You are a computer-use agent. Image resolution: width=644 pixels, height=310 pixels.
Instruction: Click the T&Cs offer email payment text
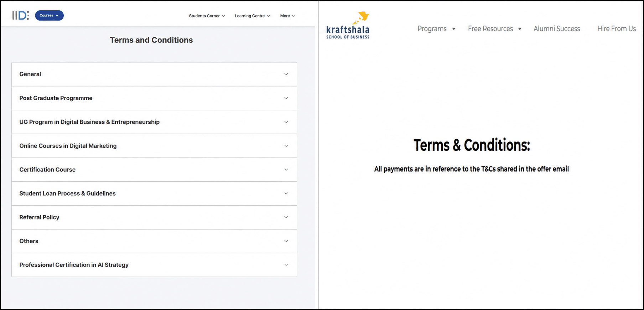tap(472, 169)
